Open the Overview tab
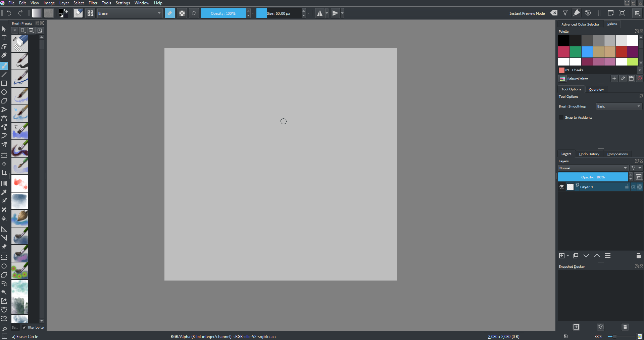 coord(596,90)
